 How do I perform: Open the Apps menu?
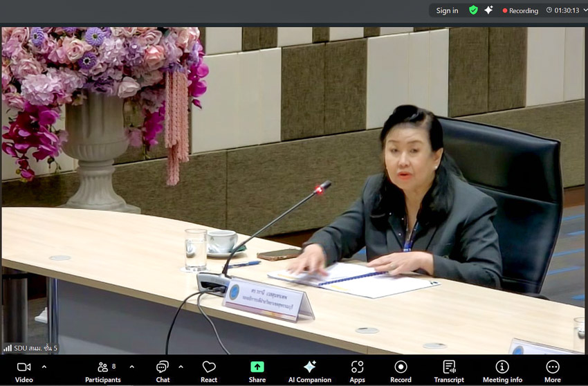[357, 370]
